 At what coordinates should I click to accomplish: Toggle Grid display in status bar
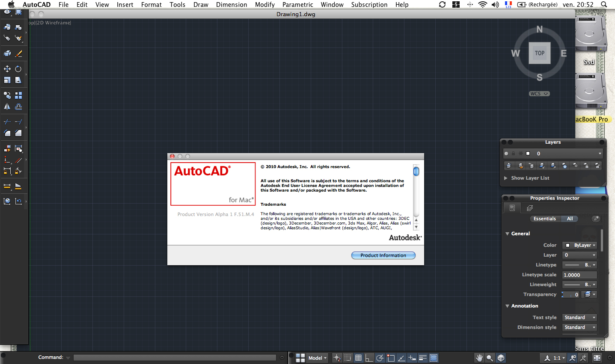click(x=359, y=358)
